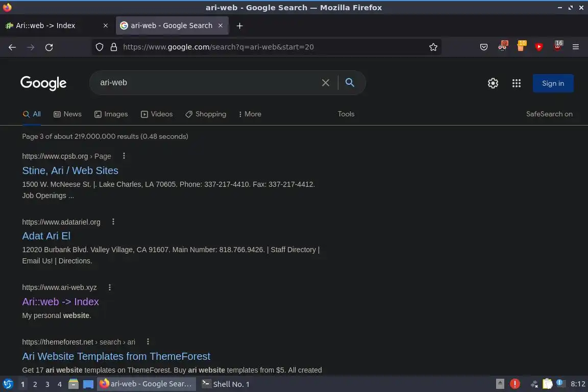Save page to Pocket icon

coord(484,47)
